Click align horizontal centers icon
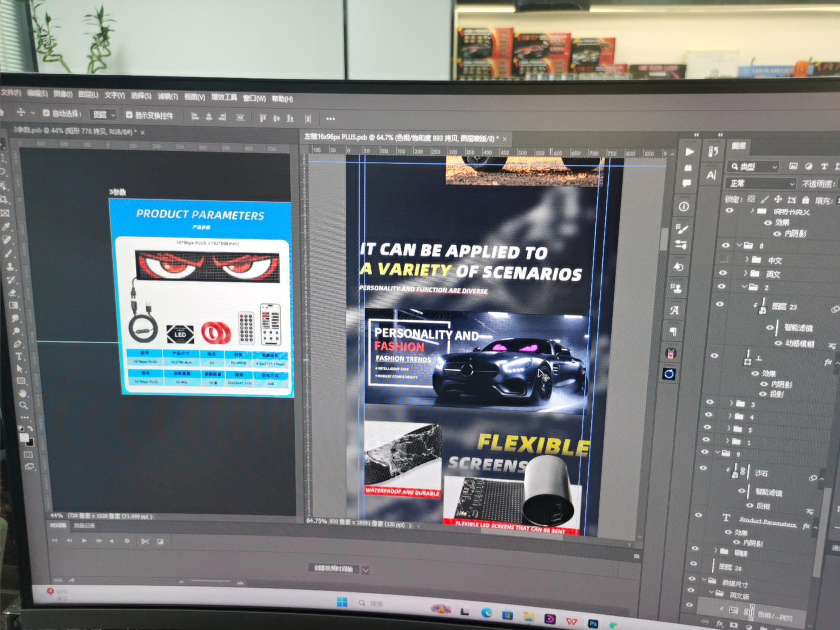Screen dimensions: 840x630 209,117
